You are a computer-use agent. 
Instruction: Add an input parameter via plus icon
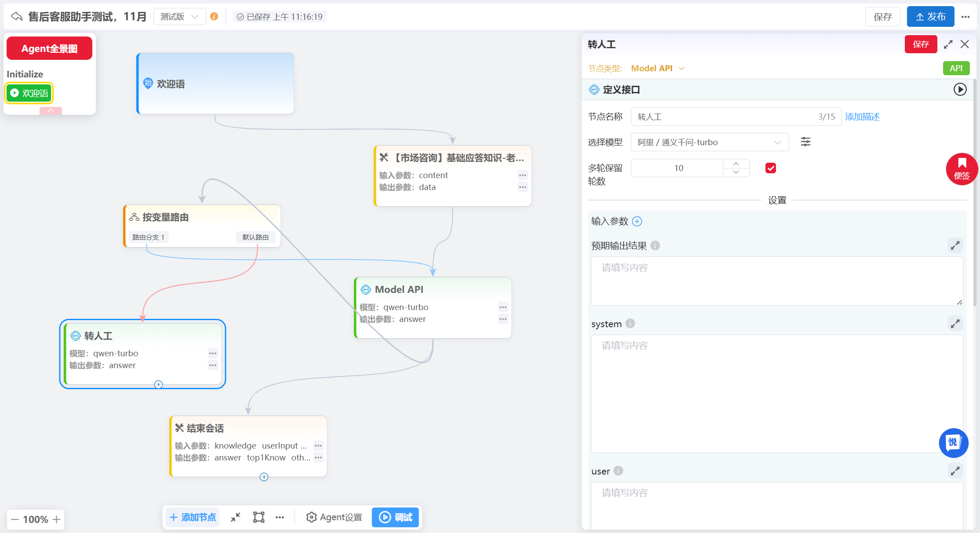coord(637,221)
